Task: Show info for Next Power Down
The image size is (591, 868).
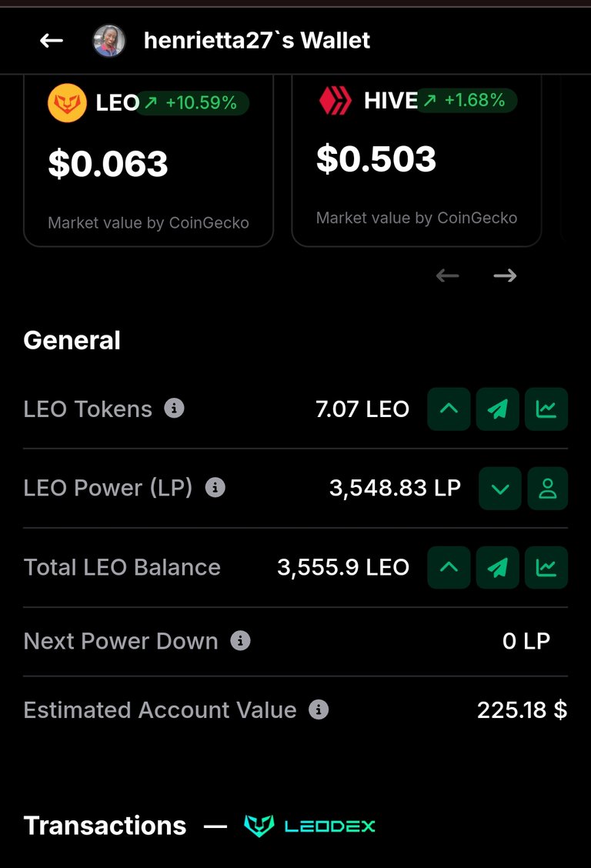Action: pyautogui.click(x=240, y=641)
